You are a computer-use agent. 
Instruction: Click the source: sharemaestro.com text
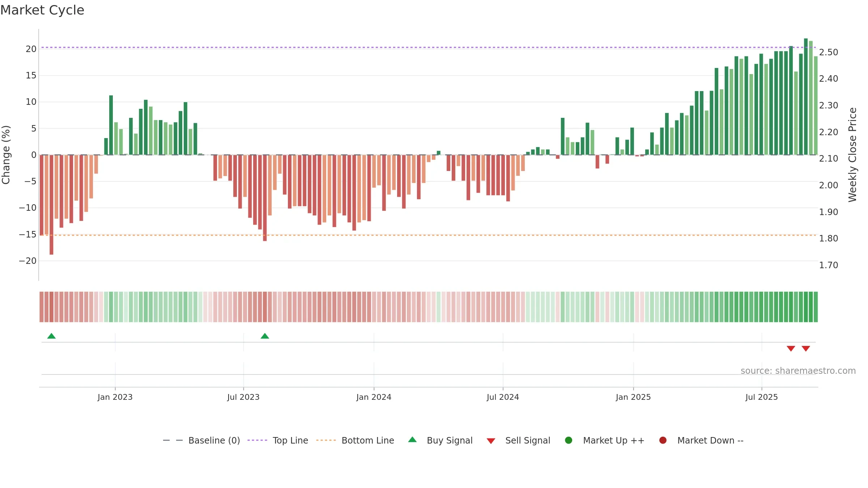798,371
